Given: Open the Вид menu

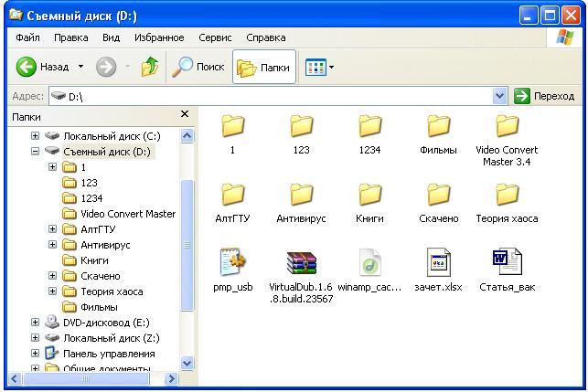Looking at the screenshot, I should click(112, 37).
